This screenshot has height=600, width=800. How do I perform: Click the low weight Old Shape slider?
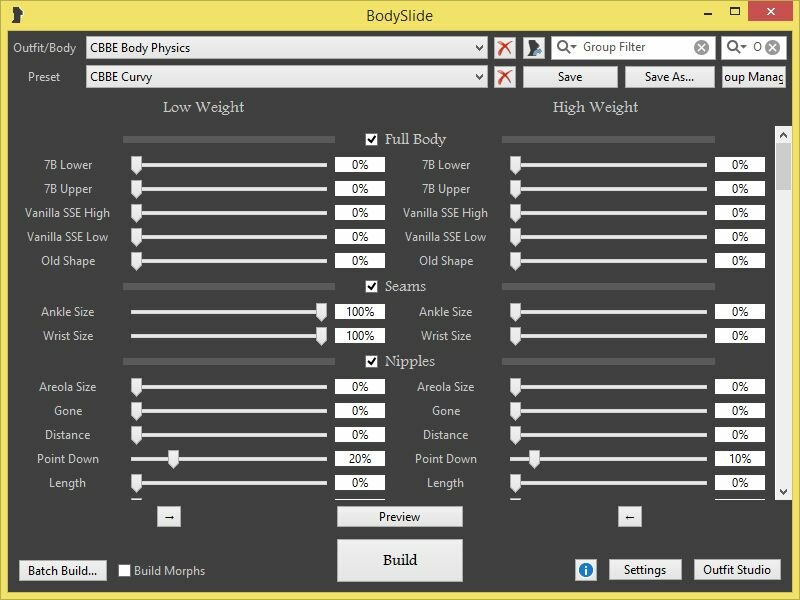click(x=229, y=261)
